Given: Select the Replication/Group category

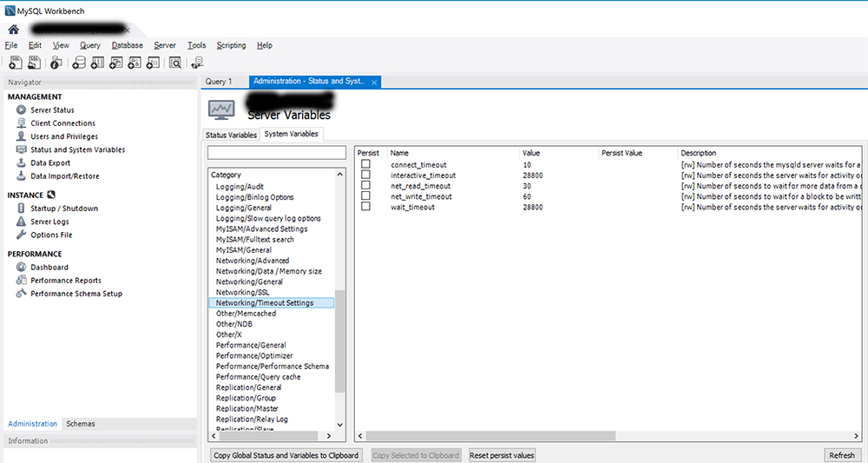Looking at the screenshot, I should 246,398.
